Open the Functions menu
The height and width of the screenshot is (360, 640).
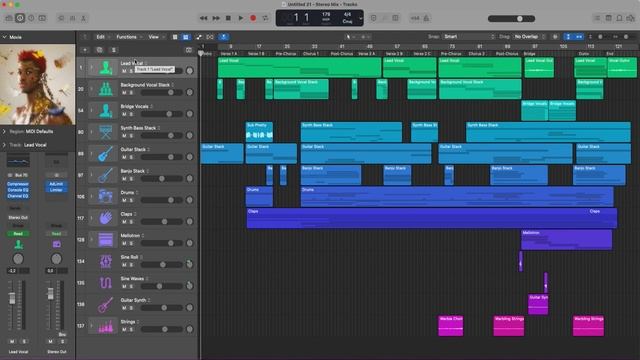pyautogui.click(x=127, y=37)
